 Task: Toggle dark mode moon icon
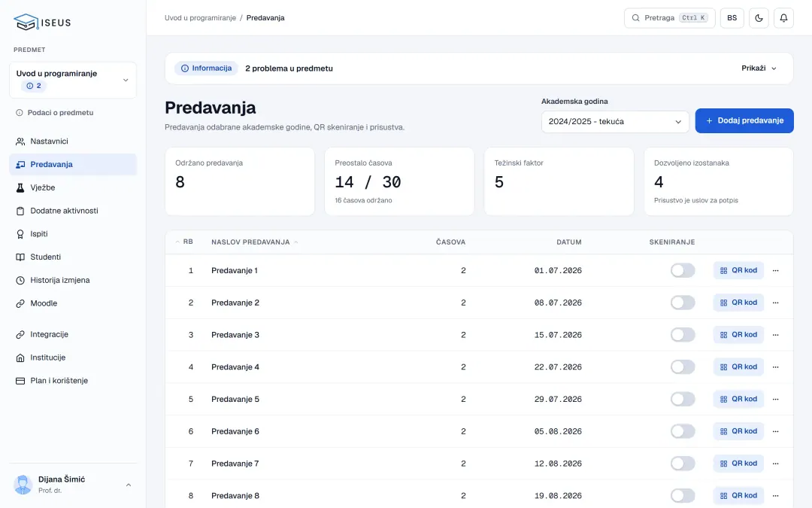(759, 18)
